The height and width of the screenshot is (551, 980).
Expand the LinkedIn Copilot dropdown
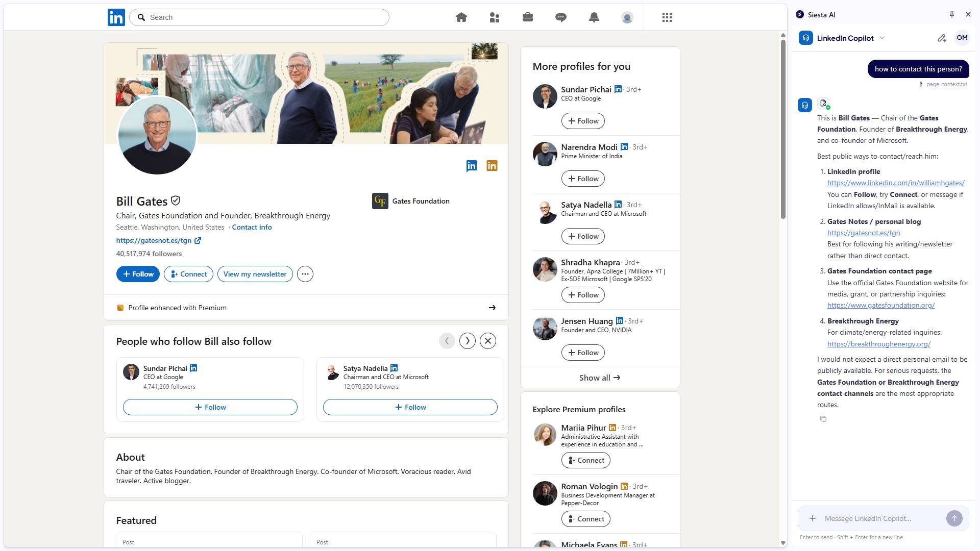pyautogui.click(x=882, y=38)
